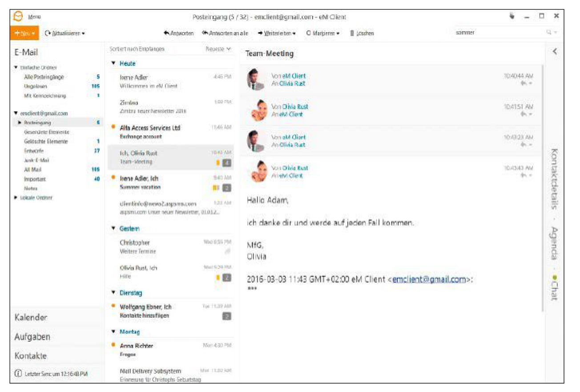The image size is (580, 392).
Task: Click the info icon beside Letzter Sync
Action: pyautogui.click(x=18, y=374)
